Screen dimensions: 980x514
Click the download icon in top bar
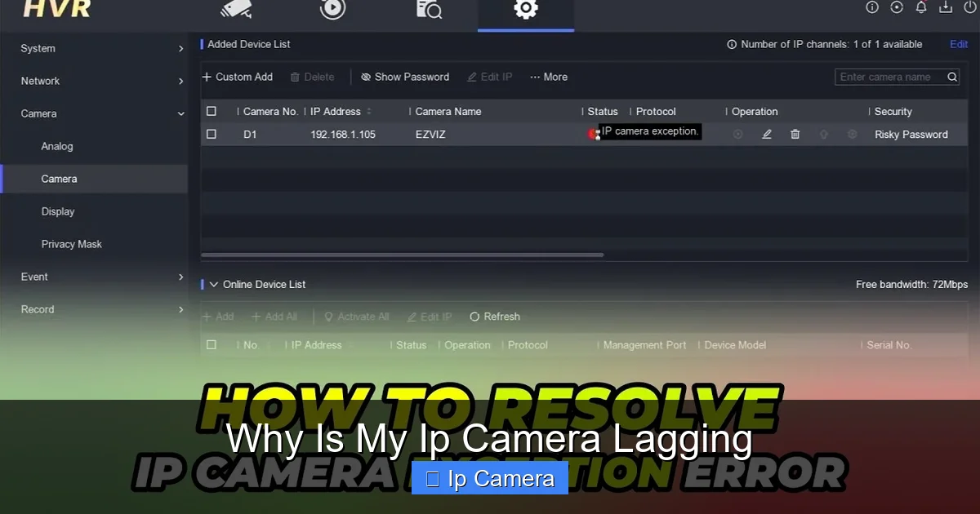946,7
